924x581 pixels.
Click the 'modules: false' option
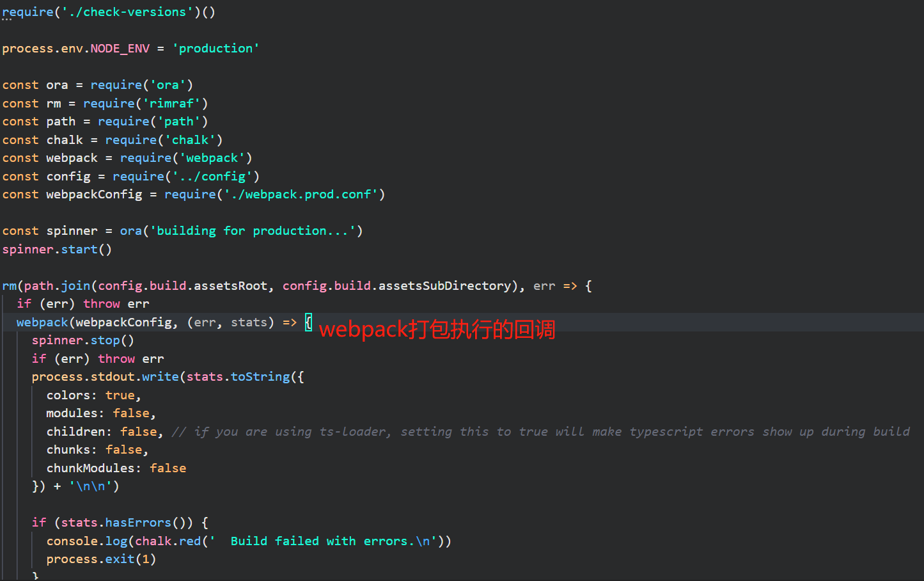click(98, 413)
